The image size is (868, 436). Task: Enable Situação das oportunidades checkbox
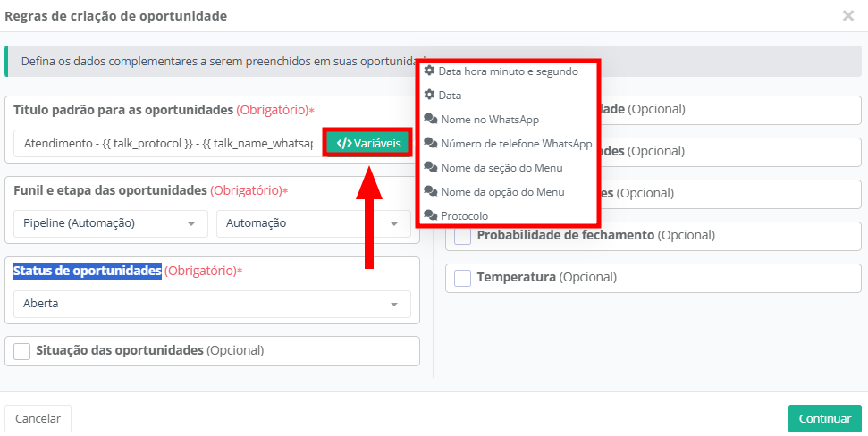pyautogui.click(x=22, y=351)
